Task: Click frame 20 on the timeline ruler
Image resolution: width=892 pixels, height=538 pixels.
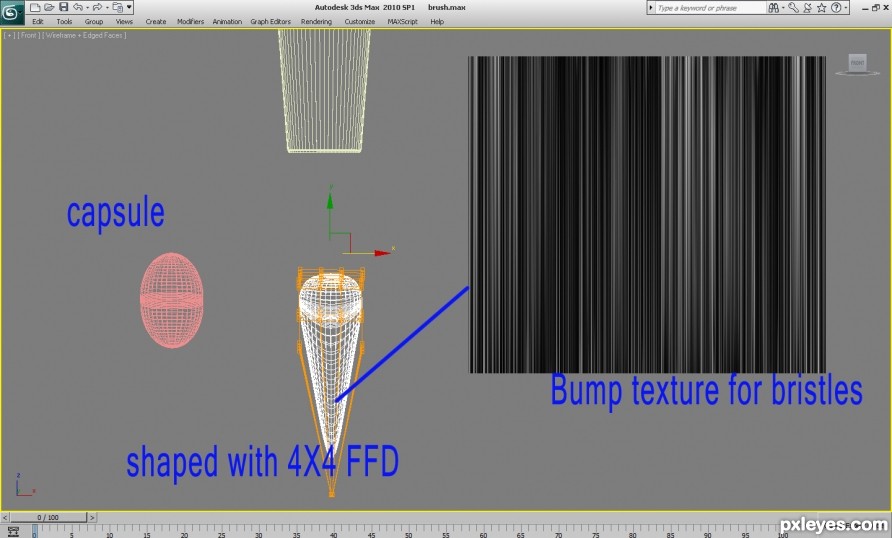Action: pyautogui.click(x=184, y=533)
